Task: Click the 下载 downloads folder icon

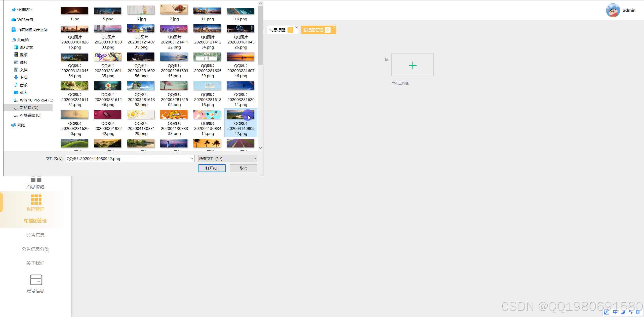Action: (x=16, y=77)
